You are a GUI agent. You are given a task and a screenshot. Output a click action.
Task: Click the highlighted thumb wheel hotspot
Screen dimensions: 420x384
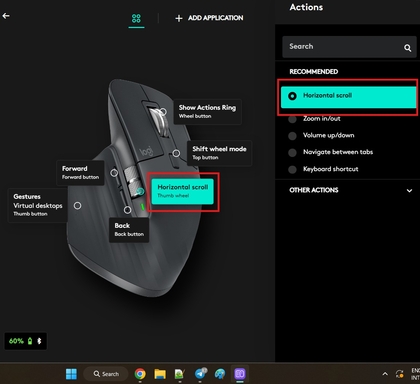140,191
